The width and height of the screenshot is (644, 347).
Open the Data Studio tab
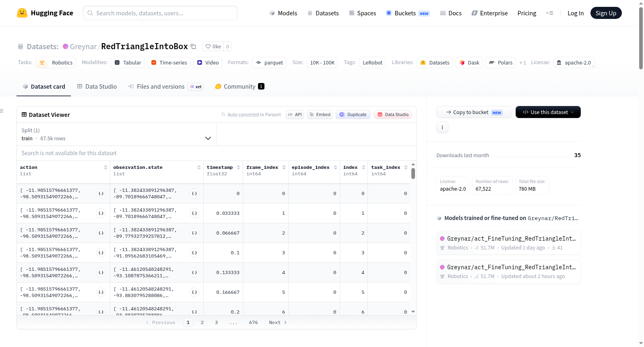97,86
